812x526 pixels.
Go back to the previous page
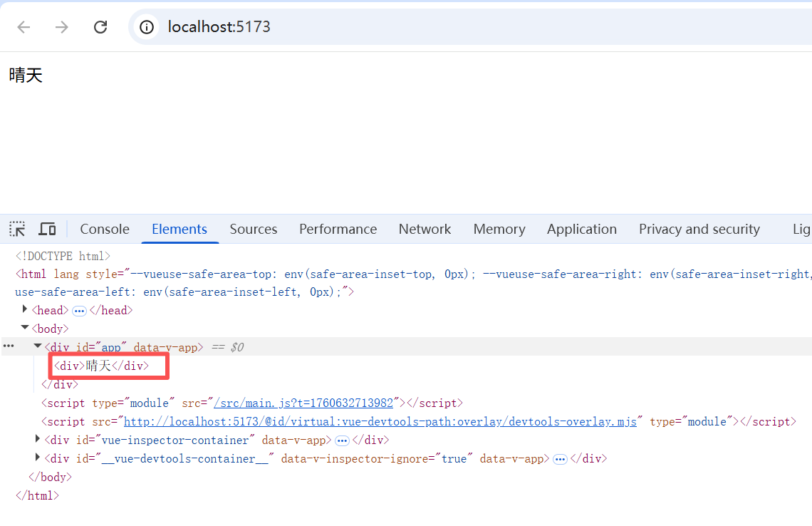coord(24,27)
